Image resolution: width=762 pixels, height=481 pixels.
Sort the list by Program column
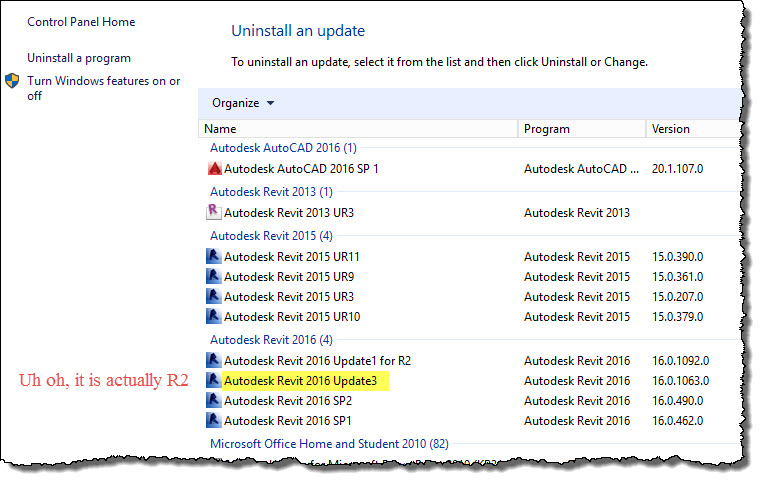pyautogui.click(x=580, y=128)
